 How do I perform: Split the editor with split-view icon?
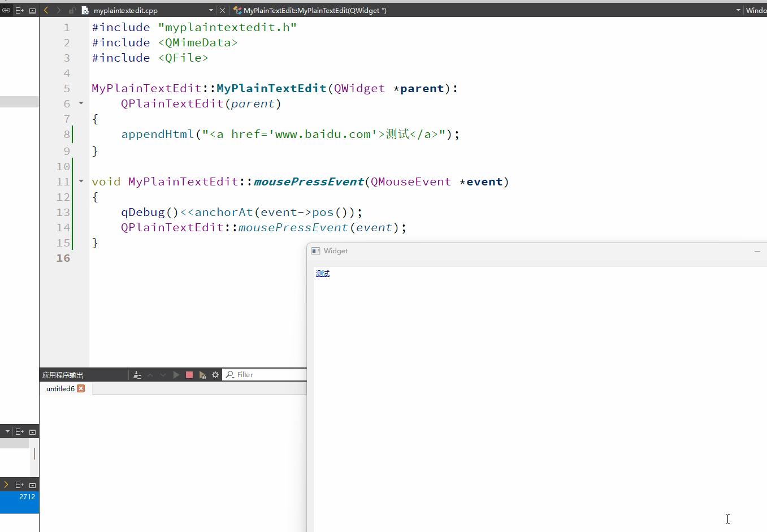pyautogui.click(x=19, y=10)
